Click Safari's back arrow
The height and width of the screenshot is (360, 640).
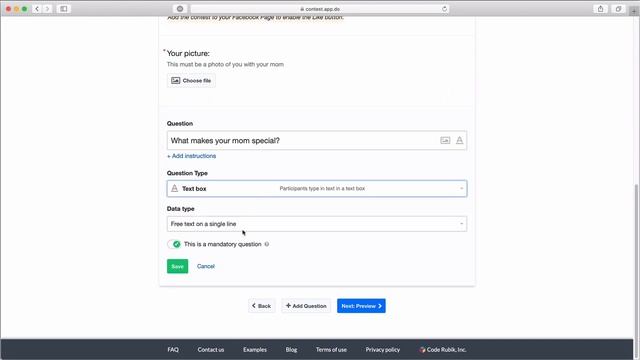click(37, 9)
